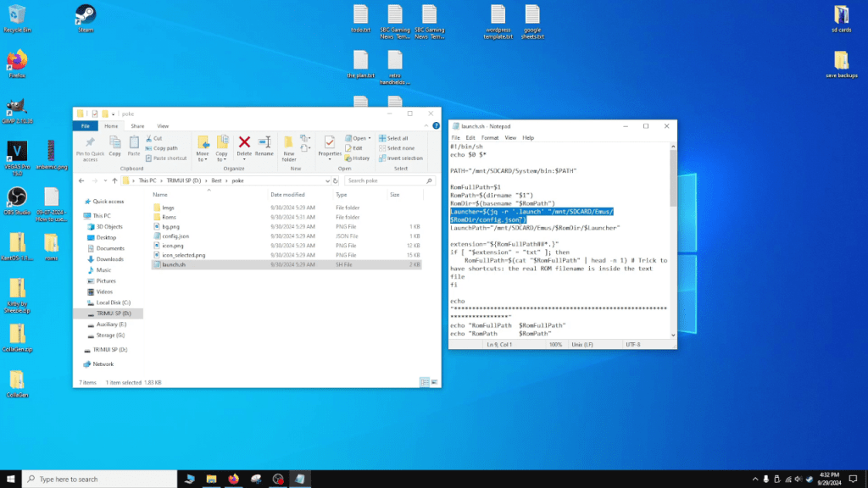
Task: Open Explorer help question mark icon
Action: coord(436,125)
